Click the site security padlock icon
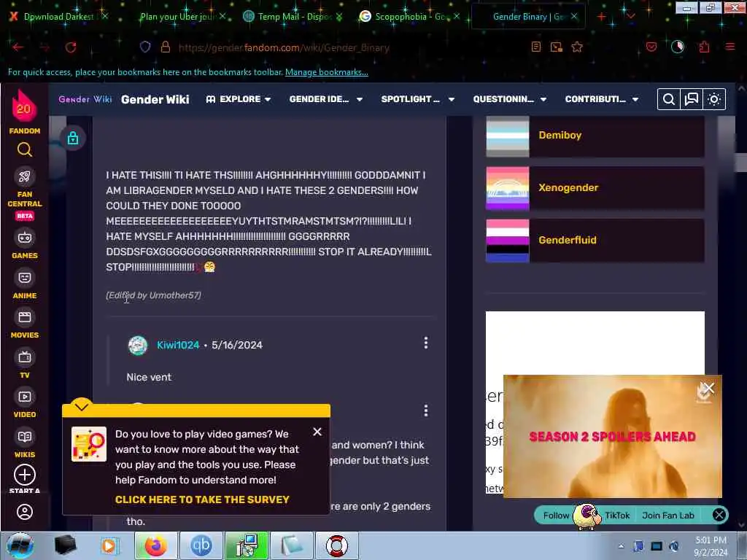The image size is (747, 560). 166,47
